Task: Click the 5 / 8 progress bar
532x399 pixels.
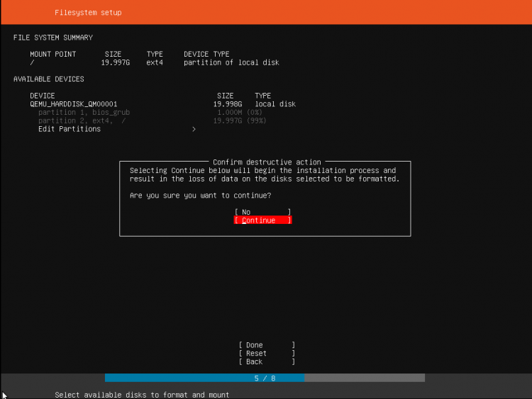Action: [265, 378]
